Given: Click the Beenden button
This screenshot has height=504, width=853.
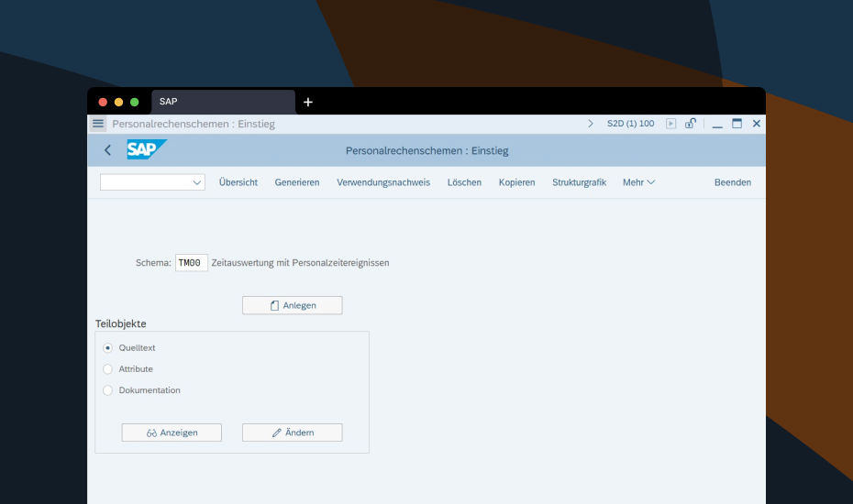Looking at the screenshot, I should (732, 182).
